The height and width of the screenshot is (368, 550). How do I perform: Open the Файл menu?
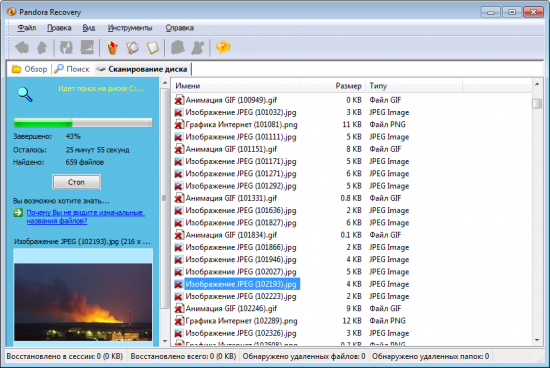(27, 28)
